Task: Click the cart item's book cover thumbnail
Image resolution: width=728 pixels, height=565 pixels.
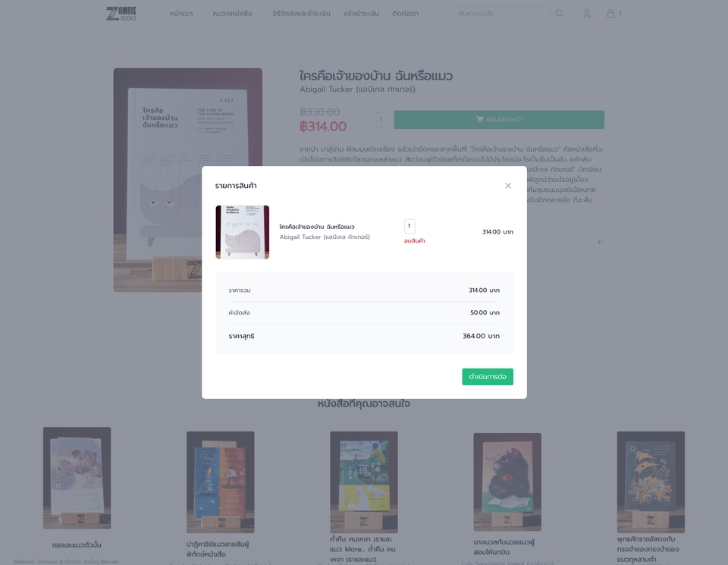Action: pyautogui.click(x=243, y=232)
